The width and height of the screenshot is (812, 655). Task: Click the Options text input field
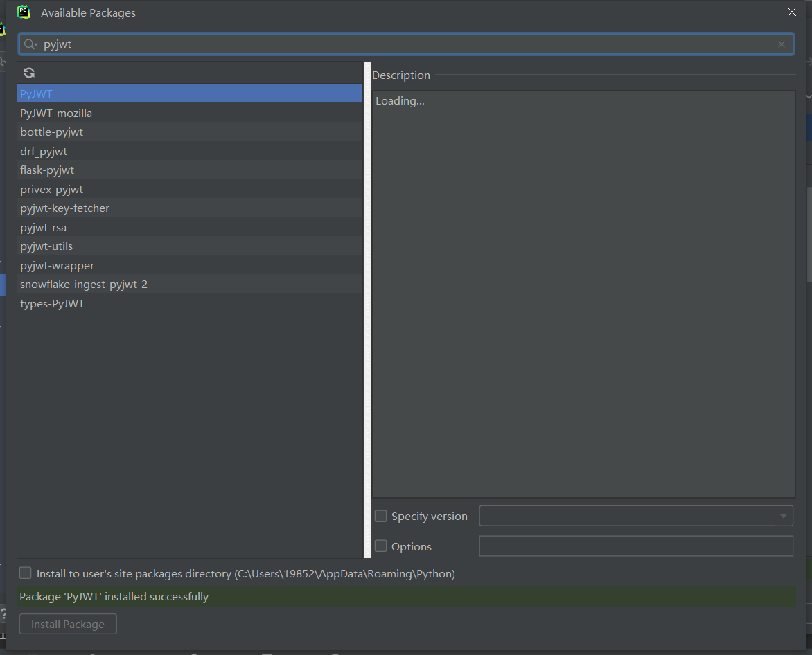click(x=636, y=546)
